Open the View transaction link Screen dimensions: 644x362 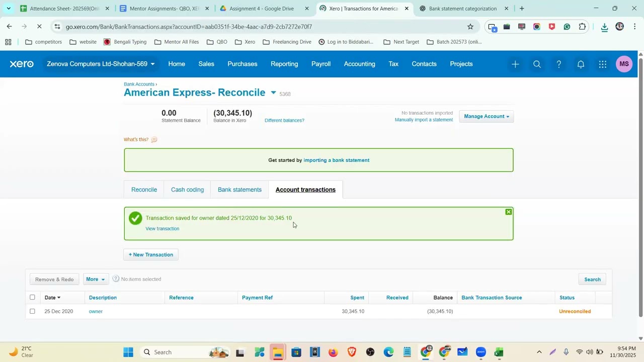(x=162, y=229)
